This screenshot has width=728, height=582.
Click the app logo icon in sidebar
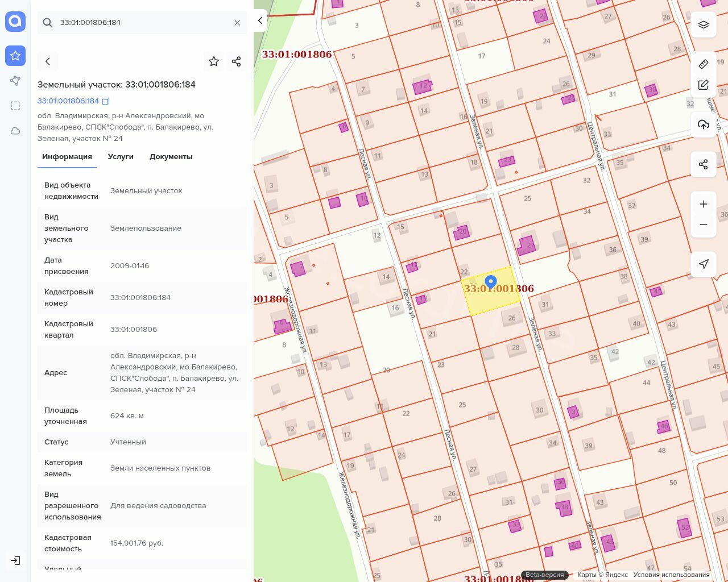[x=15, y=22]
